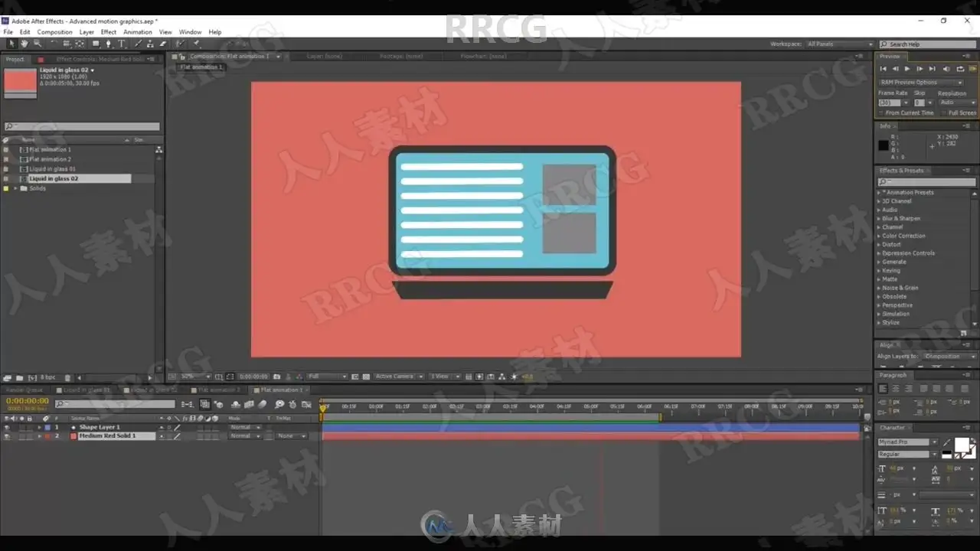Toggle transparency grid in viewer
The width and height of the screenshot is (980, 551).
(x=366, y=377)
